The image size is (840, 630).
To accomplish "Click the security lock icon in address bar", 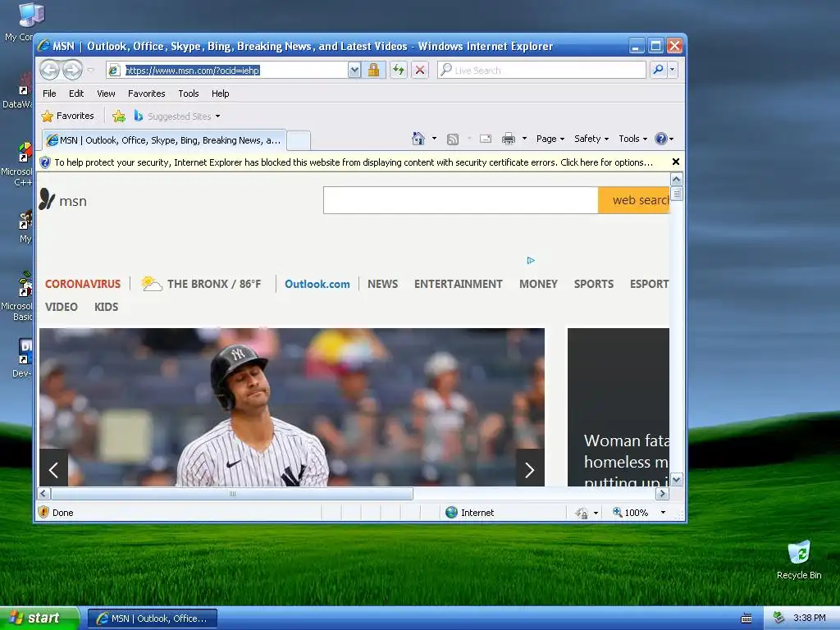I will (x=373, y=71).
